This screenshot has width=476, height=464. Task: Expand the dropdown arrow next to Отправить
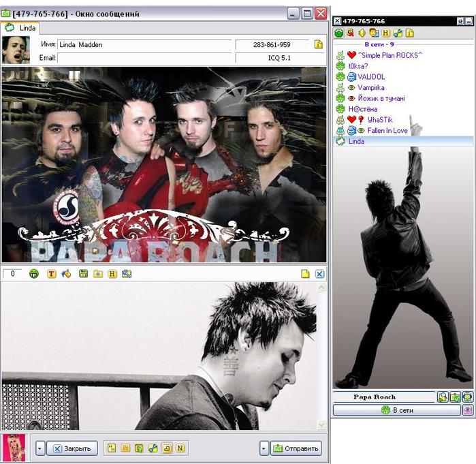coord(264,448)
